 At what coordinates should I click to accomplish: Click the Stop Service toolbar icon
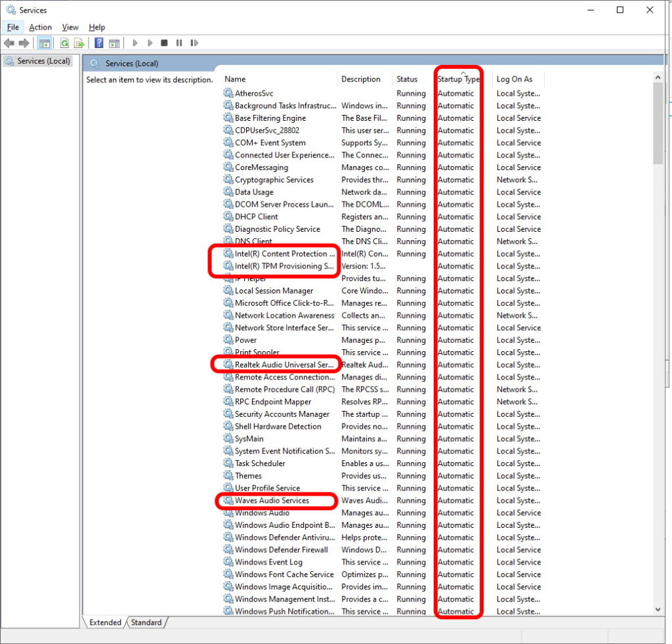coord(164,43)
